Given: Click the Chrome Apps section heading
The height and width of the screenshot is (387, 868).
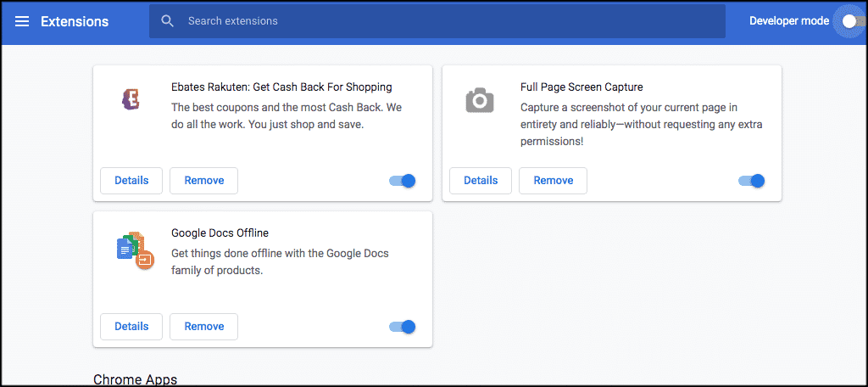Looking at the screenshot, I should (x=135, y=379).
